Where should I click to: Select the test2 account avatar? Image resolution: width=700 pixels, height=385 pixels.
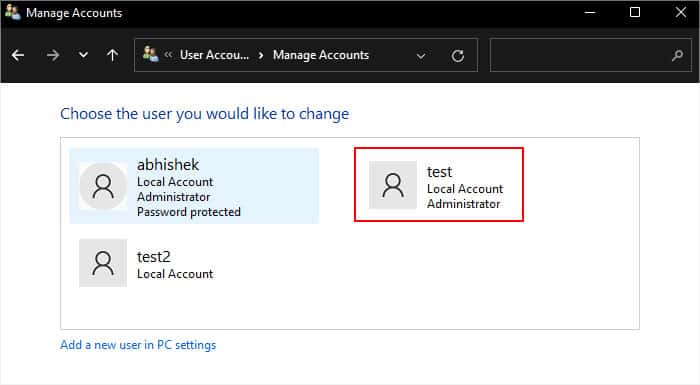tap(103, 263)
